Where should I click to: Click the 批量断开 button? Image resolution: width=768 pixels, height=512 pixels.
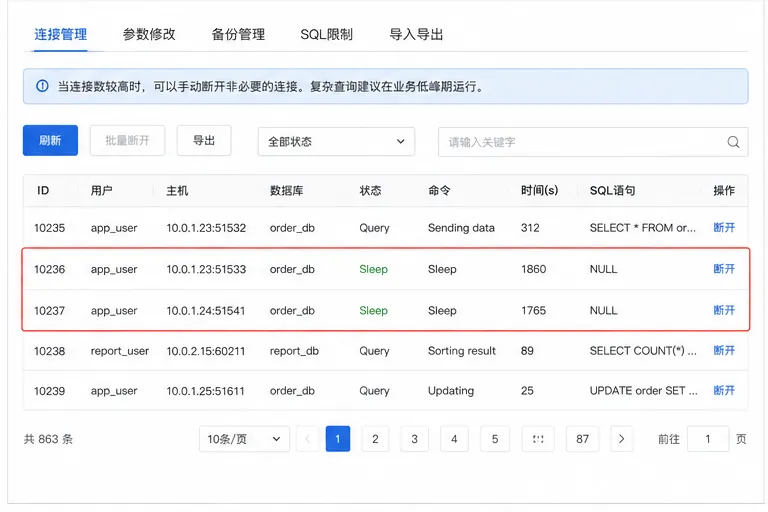point(127,141)
